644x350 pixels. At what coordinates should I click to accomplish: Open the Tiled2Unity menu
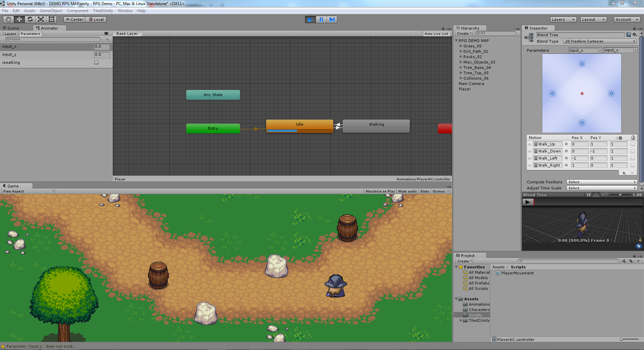(x=103, y=11)
